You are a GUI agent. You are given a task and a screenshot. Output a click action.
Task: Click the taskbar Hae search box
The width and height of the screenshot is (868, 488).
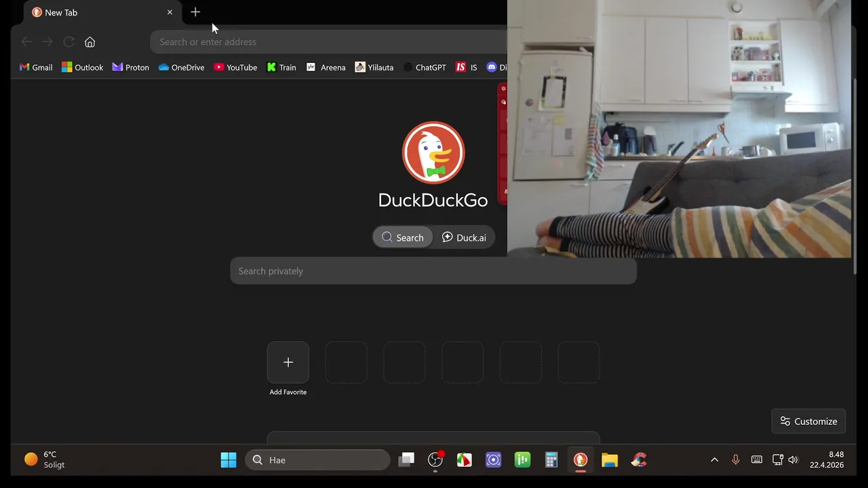317,460
